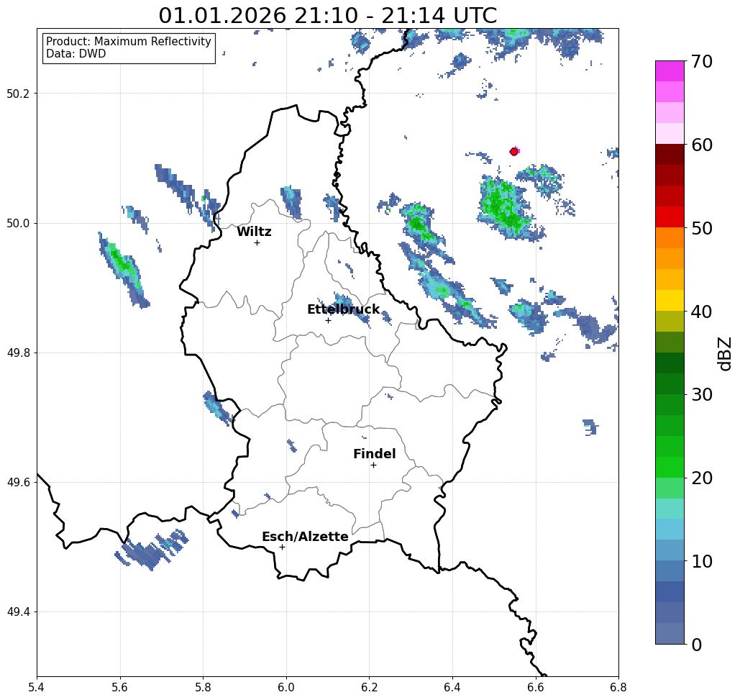Click longitude tick label 5.4
This screenshot has width=740, height=700.
(37, 687)
